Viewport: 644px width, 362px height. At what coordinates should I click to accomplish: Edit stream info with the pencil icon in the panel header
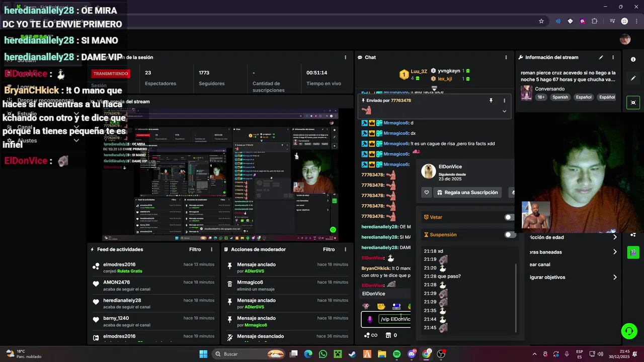pyautogui.click(x=601, y=57)
